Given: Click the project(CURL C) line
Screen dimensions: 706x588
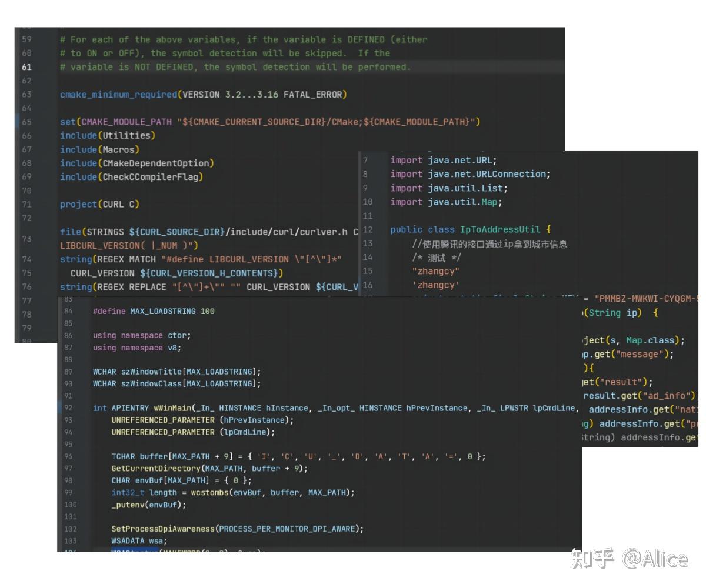Looking at the screenshot, I should click(x=100, y=205).
